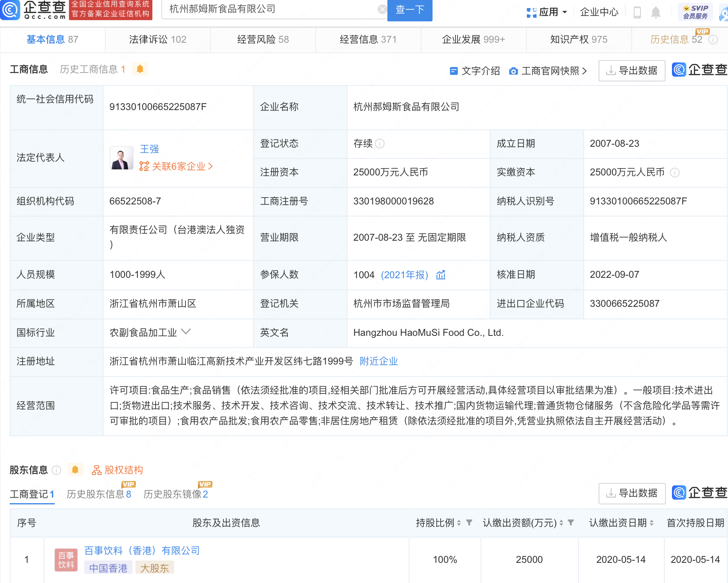Click the 中国香港 region tag
The height and width of the screenshot is (583, 728).
coord(108,568)
